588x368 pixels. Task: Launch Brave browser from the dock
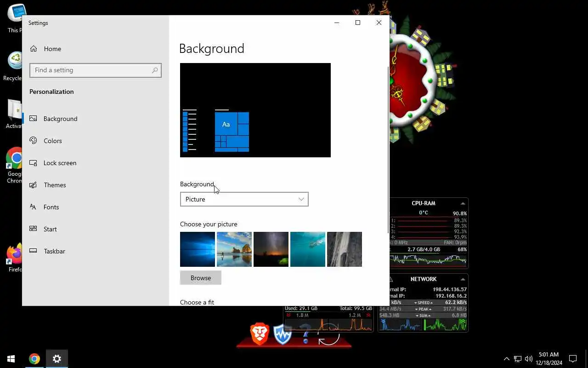click(x=260, y=333)
